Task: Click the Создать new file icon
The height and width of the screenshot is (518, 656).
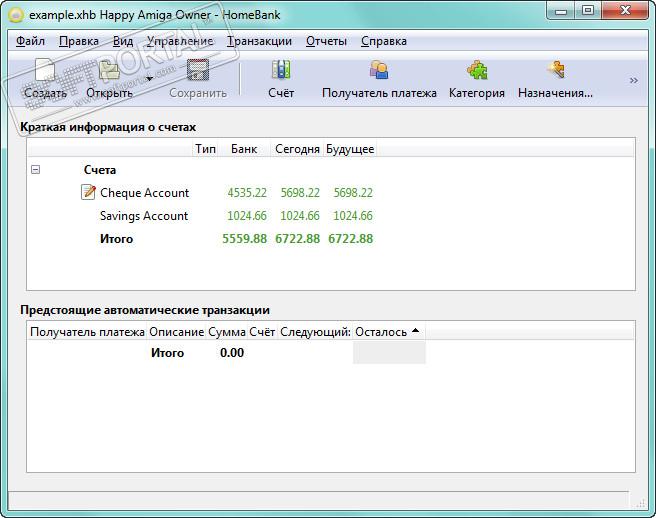Action: 45,70
